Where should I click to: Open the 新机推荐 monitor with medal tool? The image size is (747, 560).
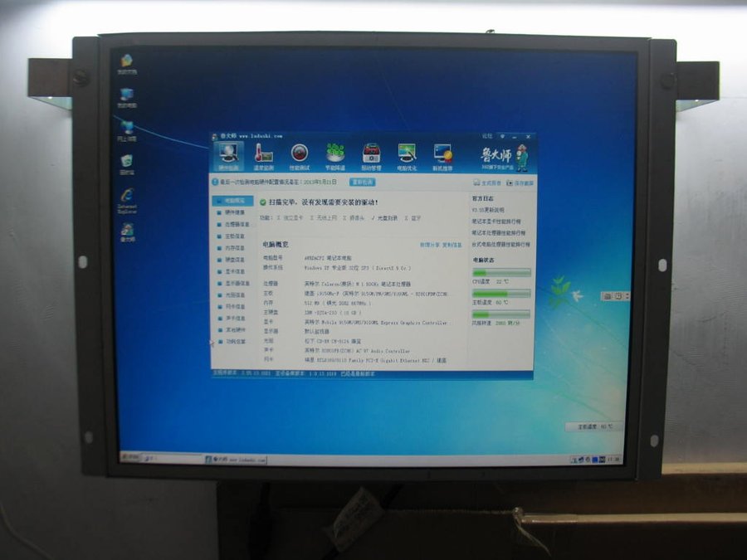(442, 157)
